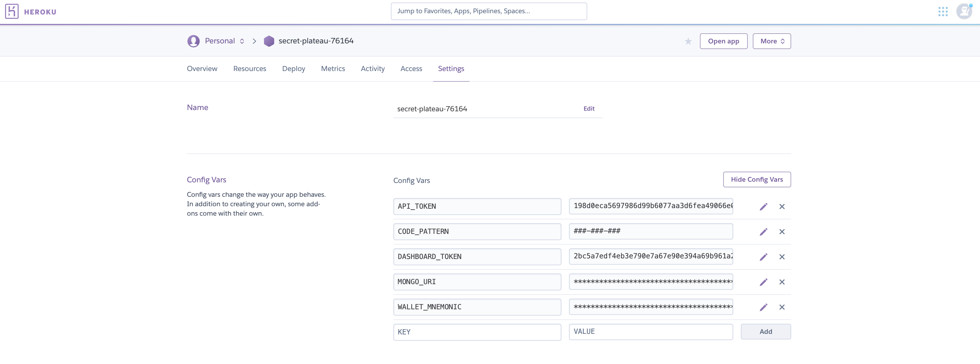Edit the MONGO_URI config var
The width and height of the screenshot is (980, 364).
[763, 282]
